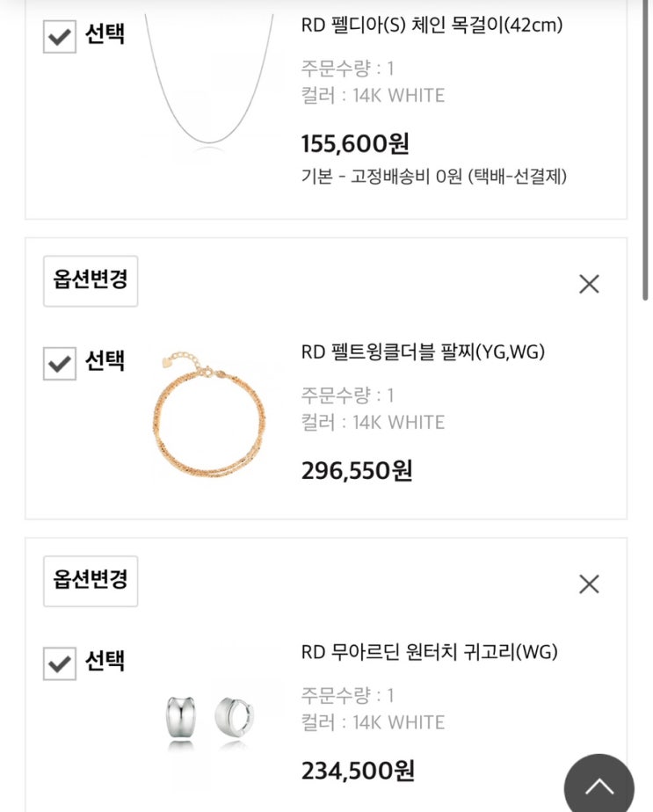Open RD 펠디아(S) 체인 목걸이 product title
Screen dimensions: 653x812
click(432, 25)
